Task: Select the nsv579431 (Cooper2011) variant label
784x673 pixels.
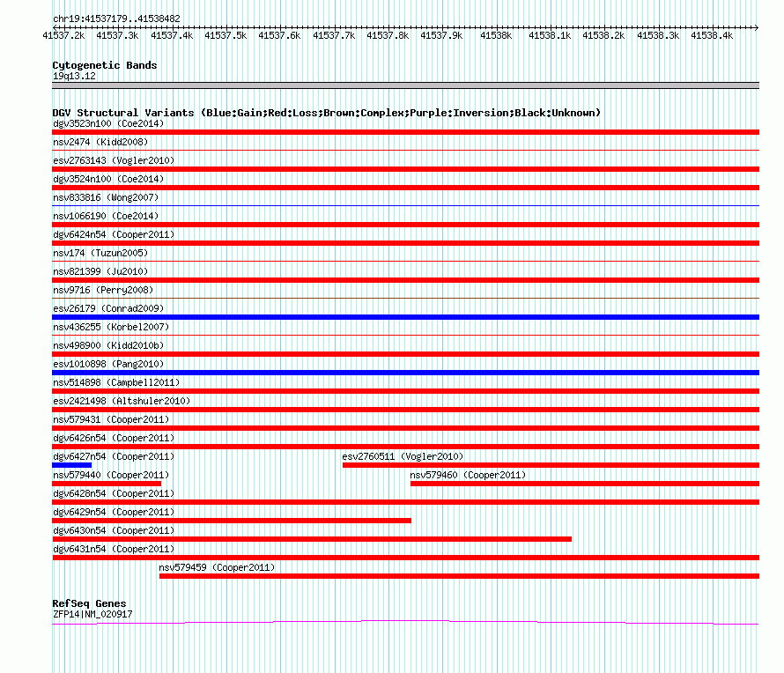Action: (111, 419)
